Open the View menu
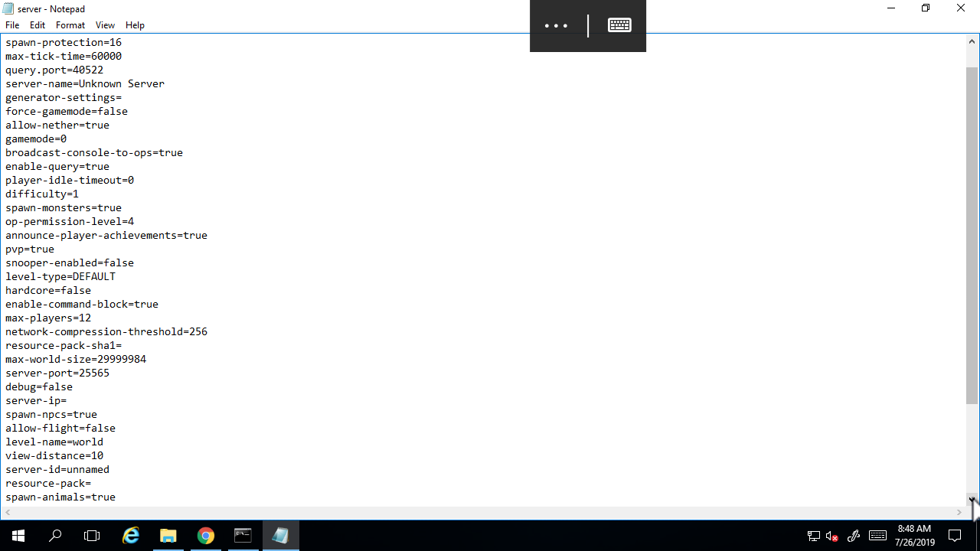The image size is (980, 551). pyautogui.click(x=105, y=25)
